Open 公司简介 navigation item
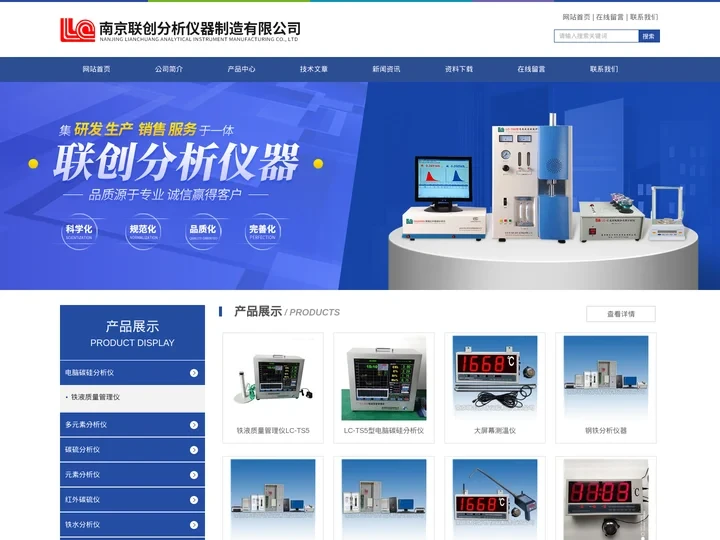720x540 pixels. point(169,69)
